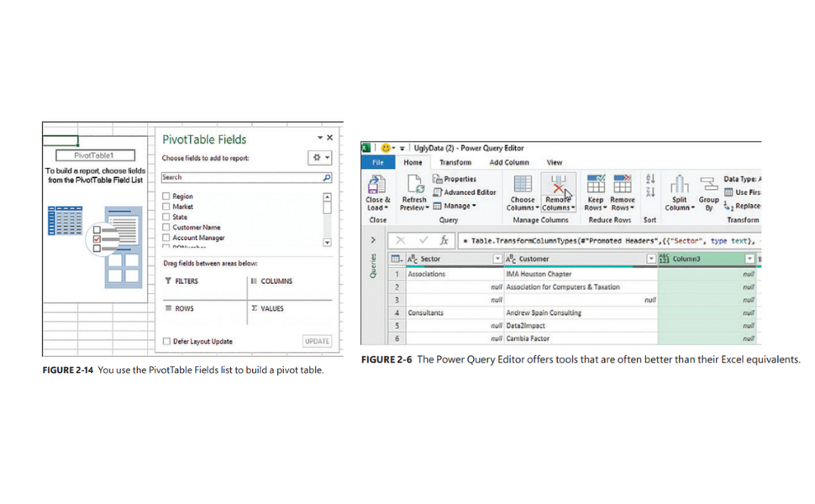Switch to the Transform ribbon tab
The image size is (815, 504).
pyautogui.click(x=455, y=161)
